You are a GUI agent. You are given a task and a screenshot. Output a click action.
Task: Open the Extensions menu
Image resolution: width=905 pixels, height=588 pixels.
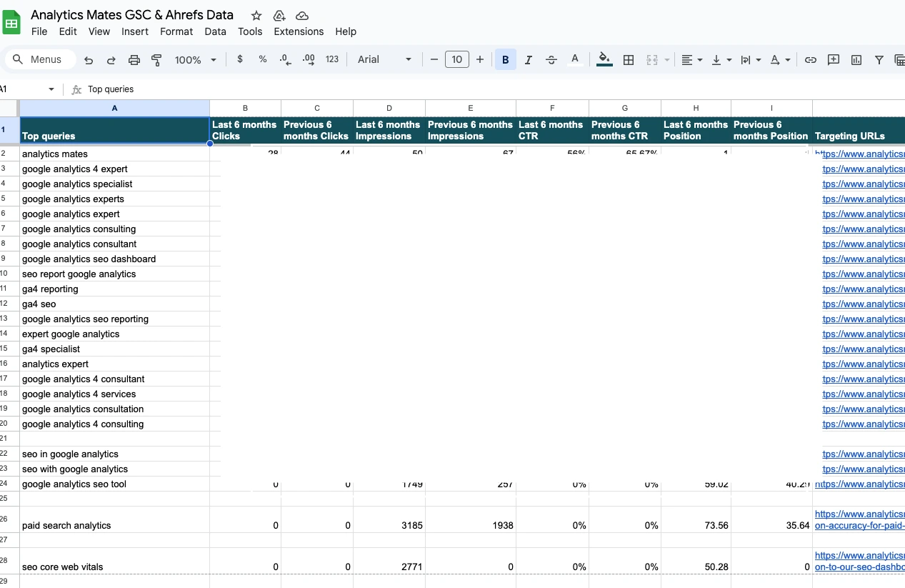[x=299, y=31]
